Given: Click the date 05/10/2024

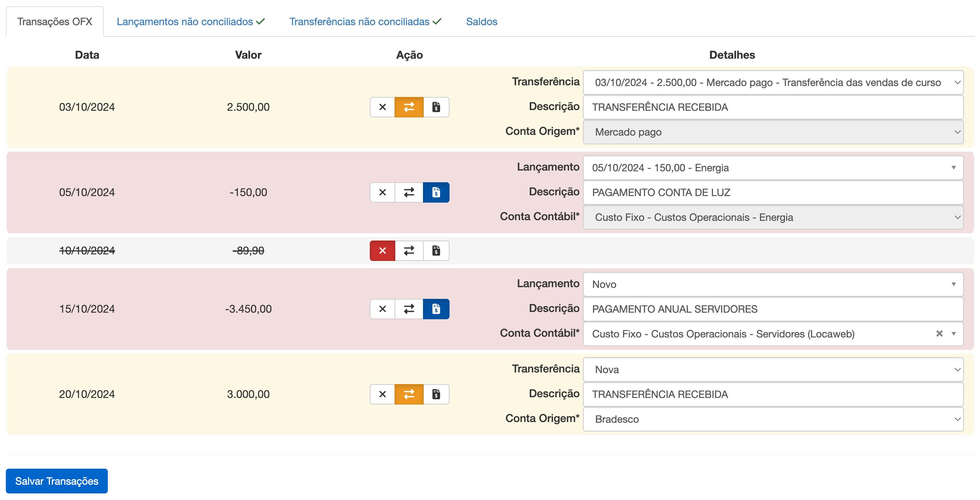Looking at the screenshot, I should (87, 192).
